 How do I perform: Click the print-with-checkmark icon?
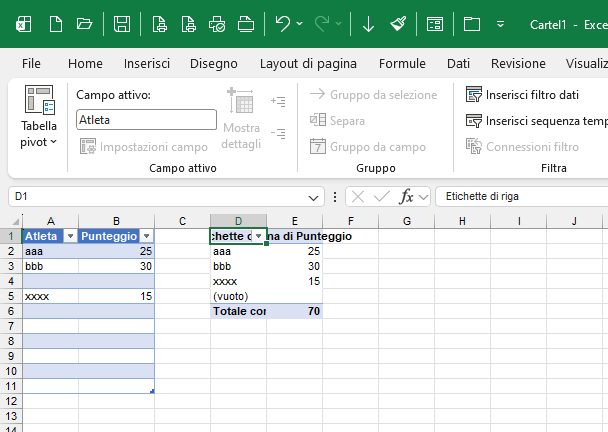tap(217, 24)
